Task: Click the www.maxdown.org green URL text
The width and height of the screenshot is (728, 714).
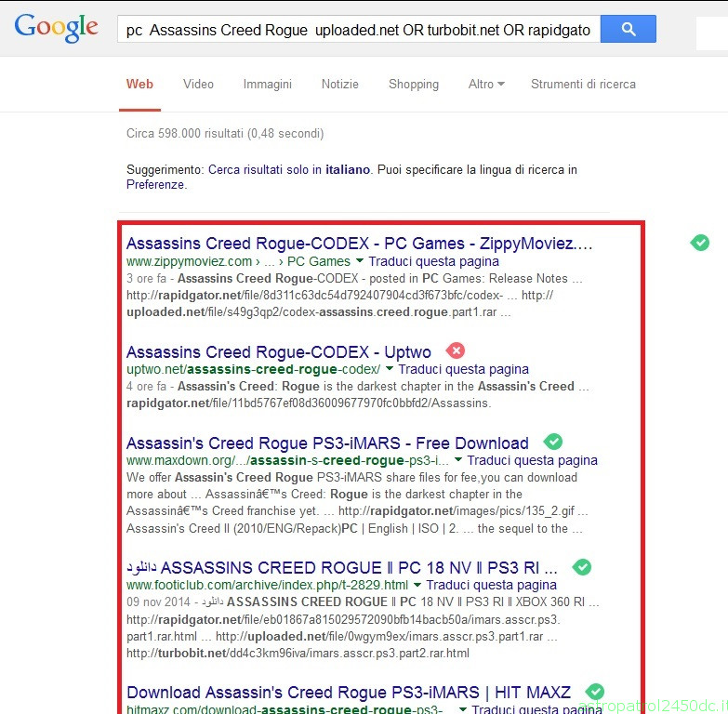Action: [x=287, y=460]
